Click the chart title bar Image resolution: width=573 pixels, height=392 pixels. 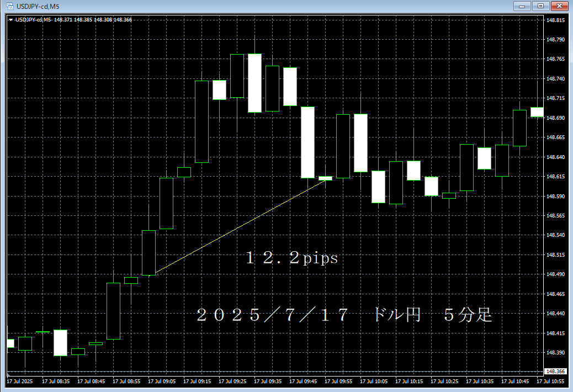click(x=221, y=6)
